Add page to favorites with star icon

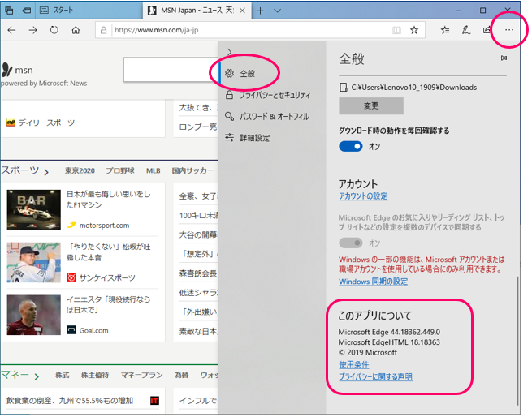point(414,30)
